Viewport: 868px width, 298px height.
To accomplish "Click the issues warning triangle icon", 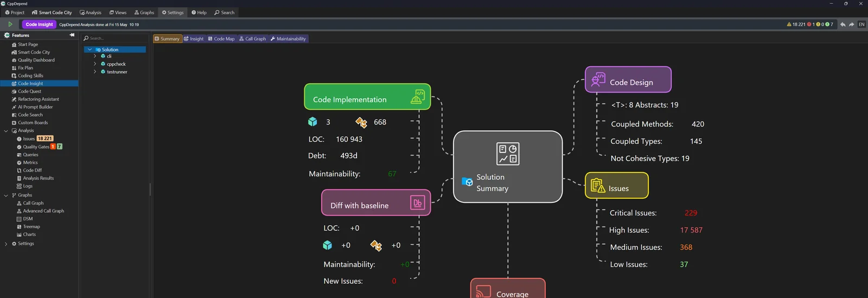I will (x=789, y=24).
